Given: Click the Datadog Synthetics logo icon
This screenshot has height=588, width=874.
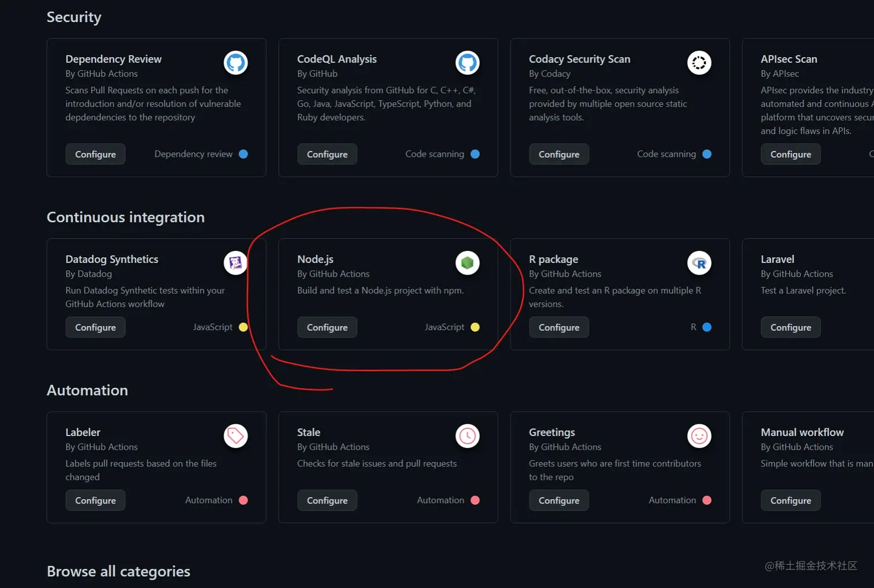Looking at the screenshot, I should [236, 263].
